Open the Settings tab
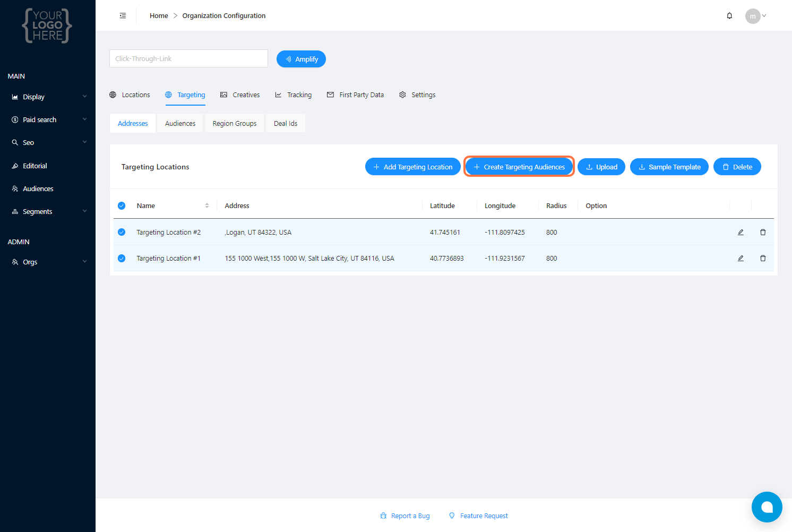Screen dimensions: 792x532 pyautogui.click(x=417, y=95)
